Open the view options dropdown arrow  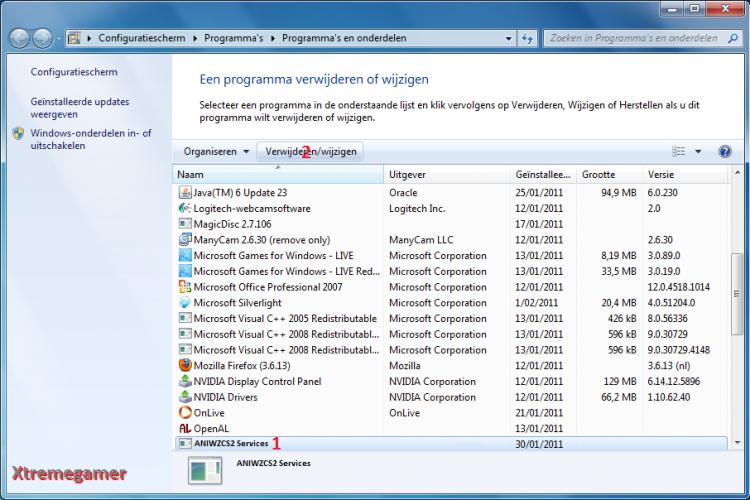698,152
